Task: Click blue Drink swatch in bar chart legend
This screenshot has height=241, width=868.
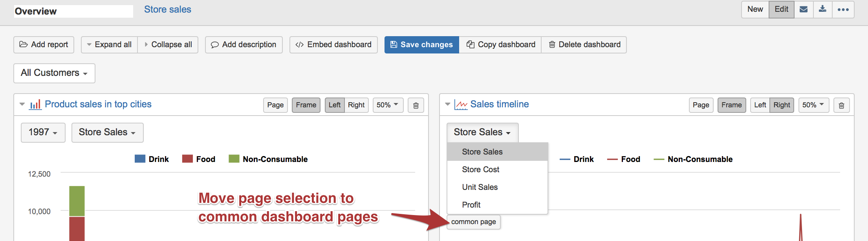Action: [x=140, y=159]
